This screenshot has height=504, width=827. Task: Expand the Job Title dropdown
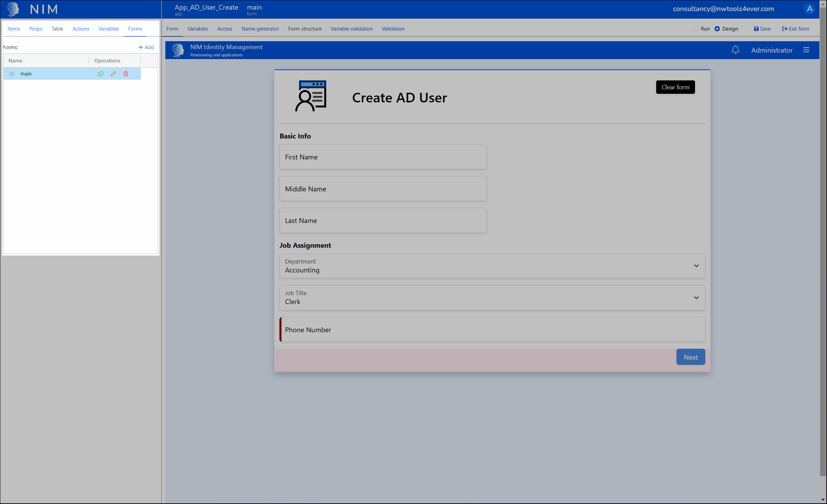tap(696, 298)
